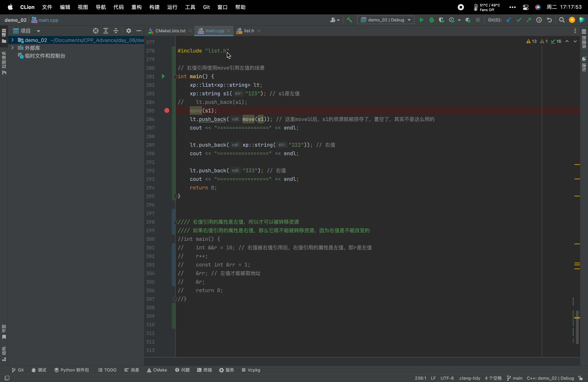Image resolution: width=588 pixels, height=382 pixels.
Task: Click run gutter arrow beside main function
Action: (163, 76)
